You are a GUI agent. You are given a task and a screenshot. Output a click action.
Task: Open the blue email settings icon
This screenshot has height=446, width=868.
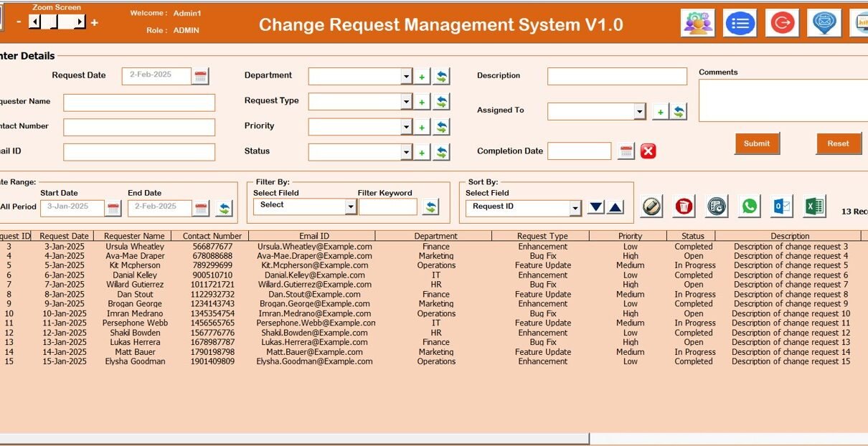pyautogui.click(x=824, y=23)
